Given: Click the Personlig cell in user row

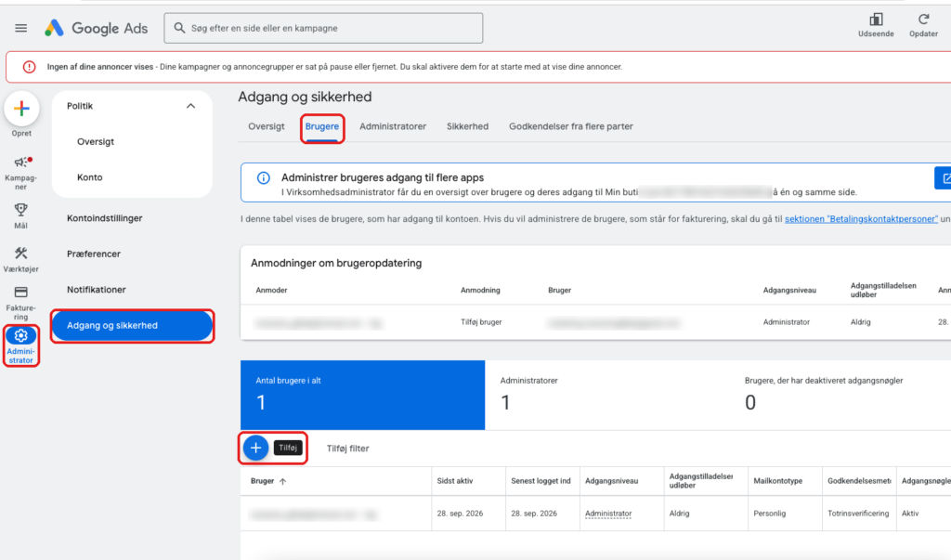Looking at the screenshot, I should click(770, 514).
